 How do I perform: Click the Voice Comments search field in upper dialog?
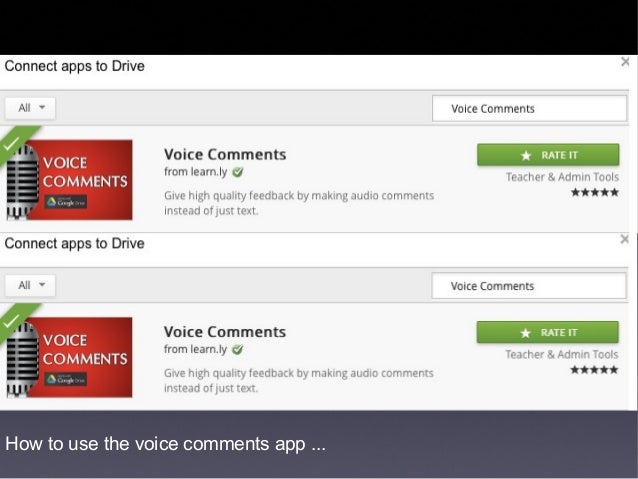[x=529, y=109]
